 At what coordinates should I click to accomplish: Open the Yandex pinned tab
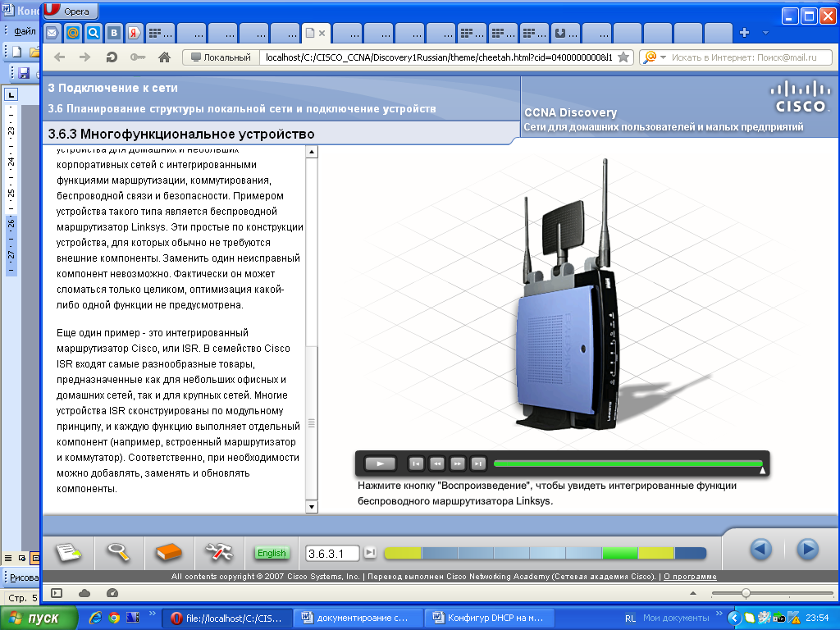tap(134, 33)
